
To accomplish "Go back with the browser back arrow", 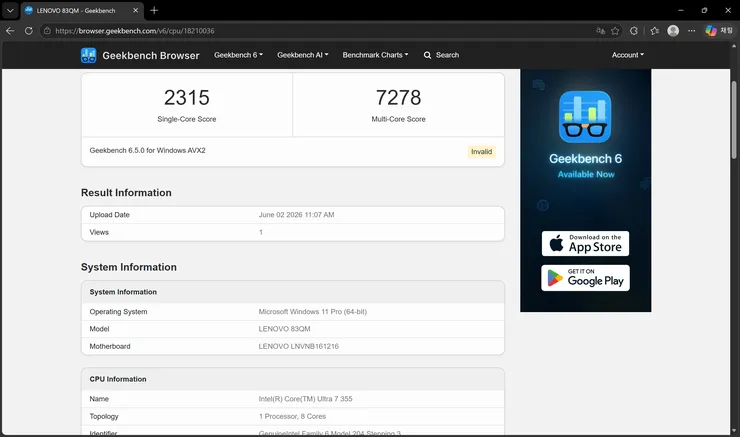I will [10, 31].
